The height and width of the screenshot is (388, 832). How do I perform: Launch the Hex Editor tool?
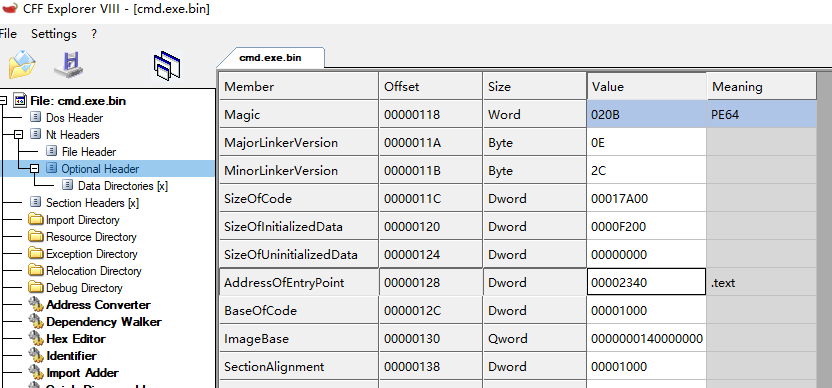pyautogui.click(x=76, y=339)
